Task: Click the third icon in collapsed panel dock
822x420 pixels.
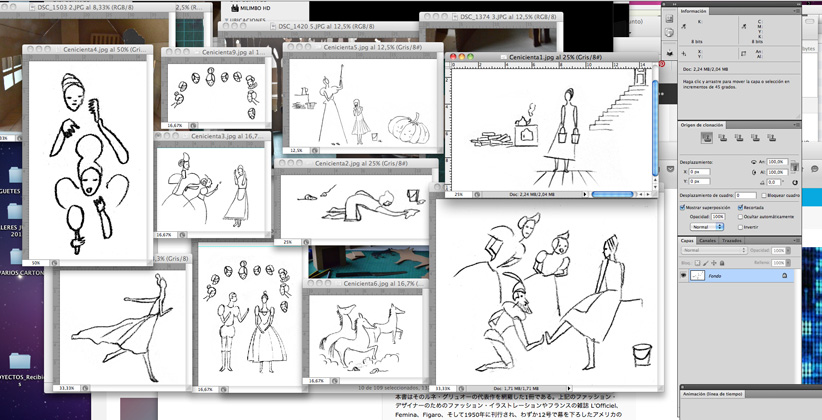Action: point(669,53)
